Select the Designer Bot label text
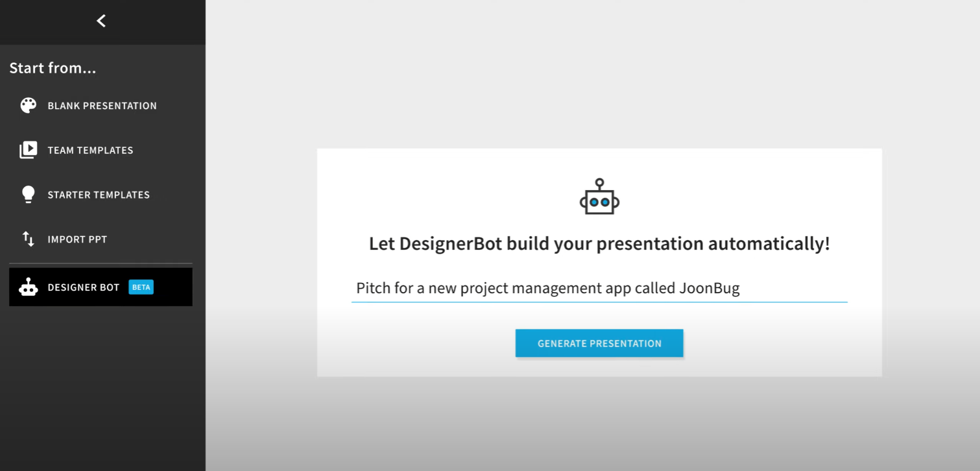980x471 pixels. [84, 287]
